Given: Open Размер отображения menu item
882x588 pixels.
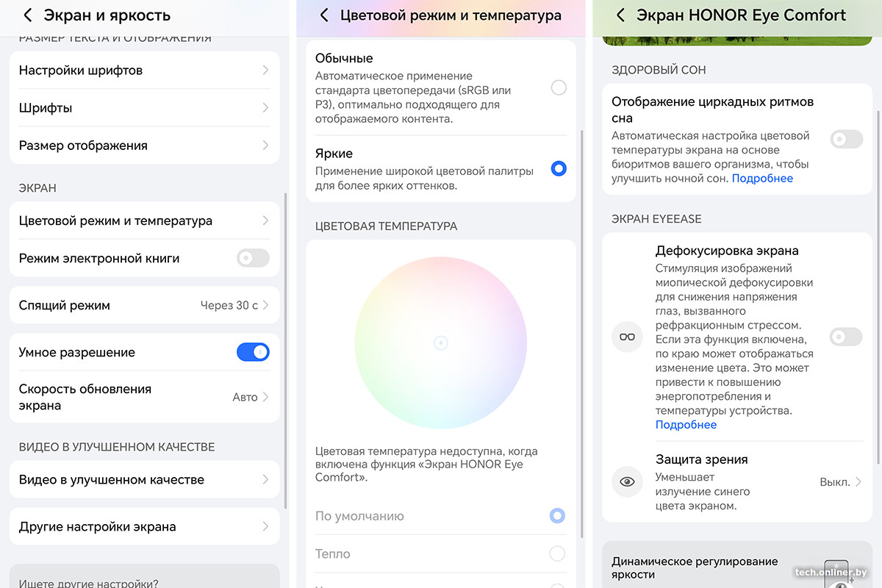Looking at the screenshot, I should click(x=144, y=146).
